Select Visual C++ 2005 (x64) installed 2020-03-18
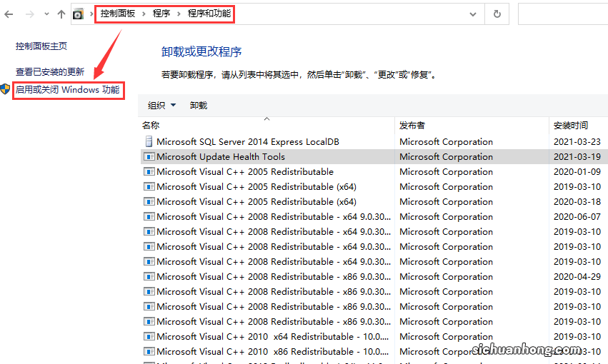 click(256, 202)
